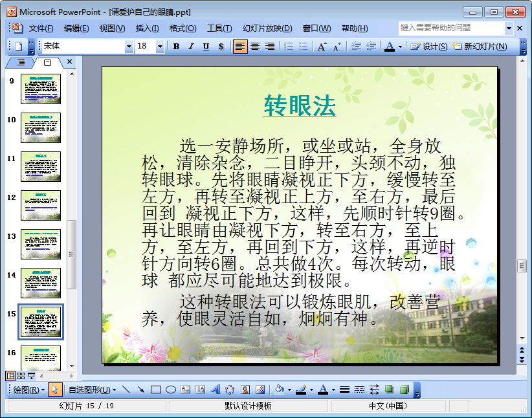This screenshot has width=532, height=418.
Task: Open 帮助 (Help) menu
Action: 355,28
